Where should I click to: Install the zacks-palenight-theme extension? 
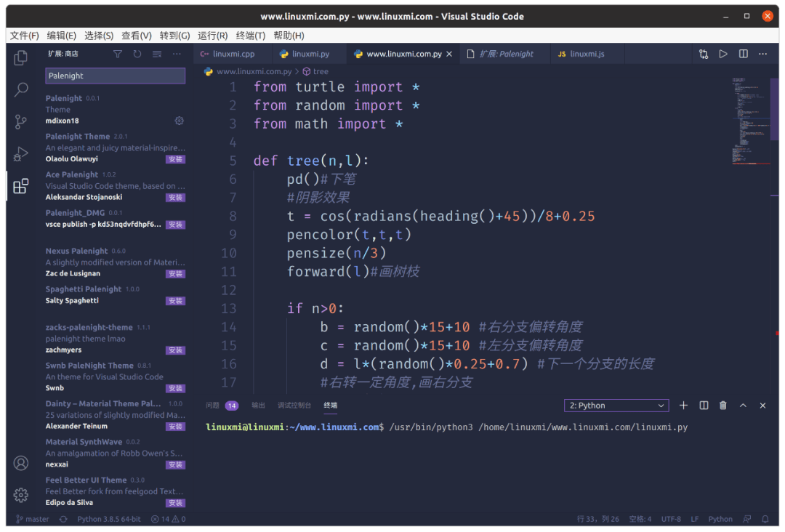pos(176,350)
